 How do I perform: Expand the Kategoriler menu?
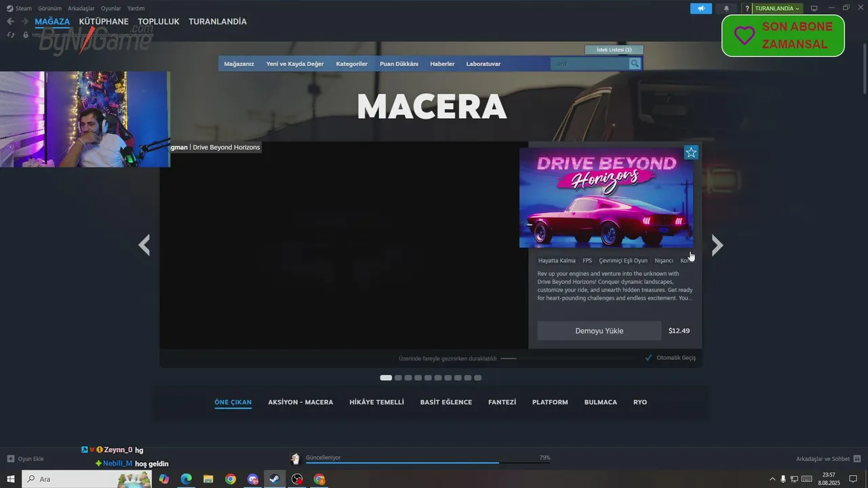(352, 64)
